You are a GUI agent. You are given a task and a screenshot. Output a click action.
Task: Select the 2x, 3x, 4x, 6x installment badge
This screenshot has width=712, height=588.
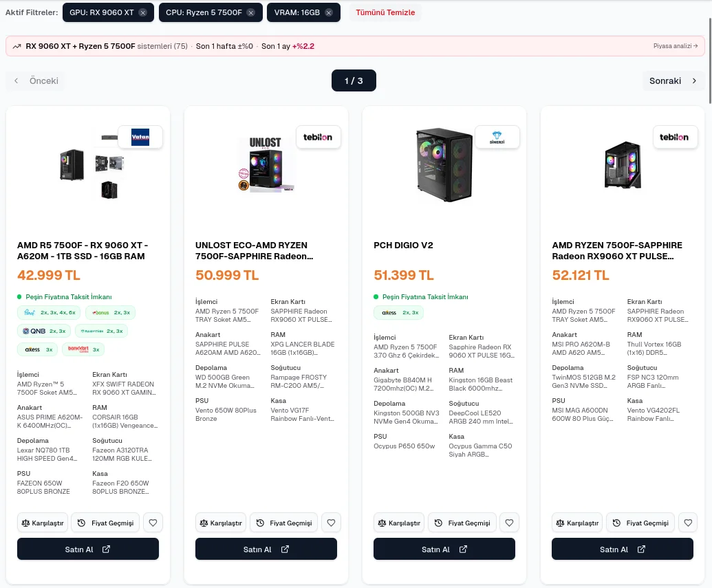[49, 312]
